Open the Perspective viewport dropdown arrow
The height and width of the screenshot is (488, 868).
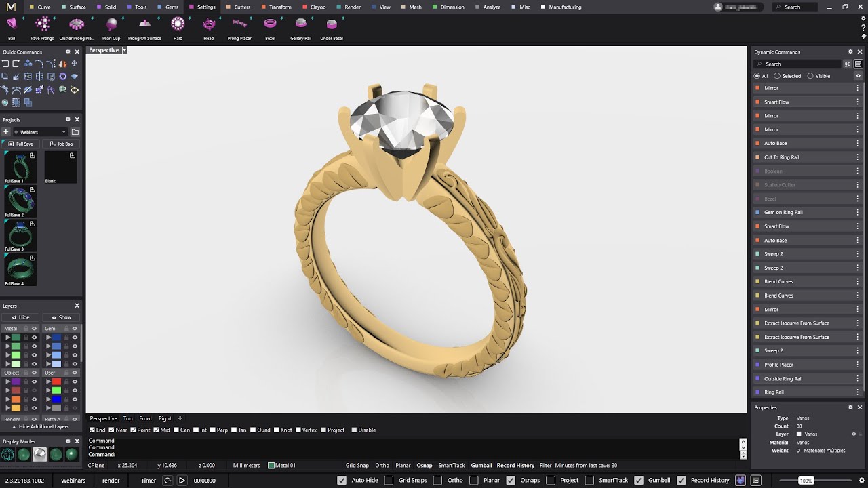coord(124,50)
